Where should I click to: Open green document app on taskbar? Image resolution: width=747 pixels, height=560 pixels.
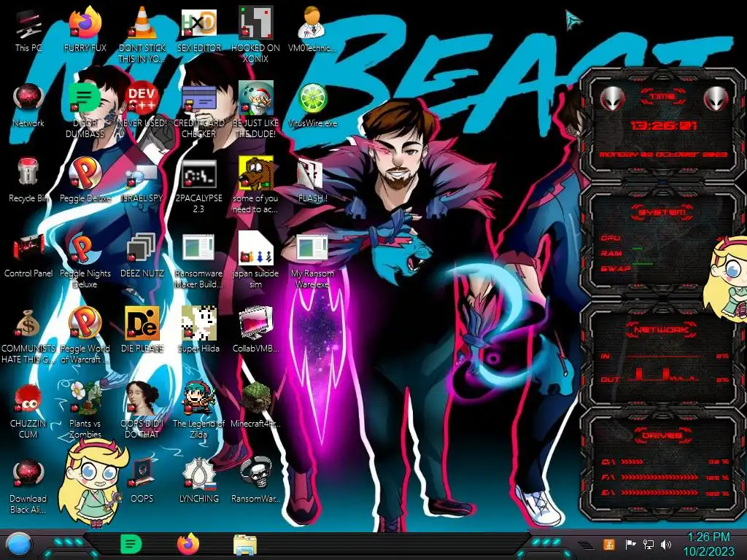point(131,544)
